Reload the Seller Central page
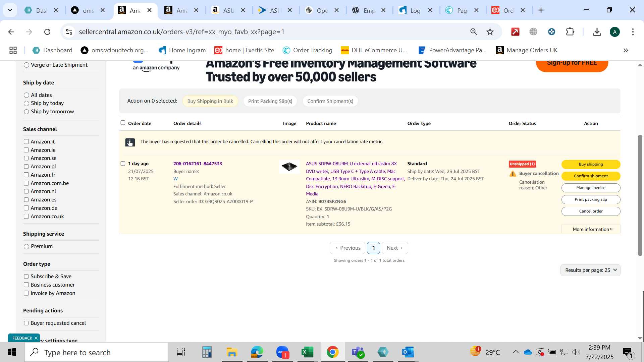Screen dimensions: 644x362 [47, 32]
